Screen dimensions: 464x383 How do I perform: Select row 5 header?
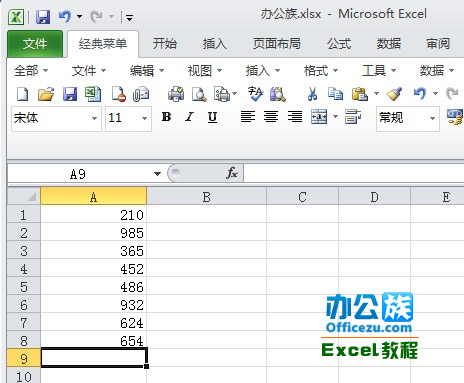coord(24,287)
